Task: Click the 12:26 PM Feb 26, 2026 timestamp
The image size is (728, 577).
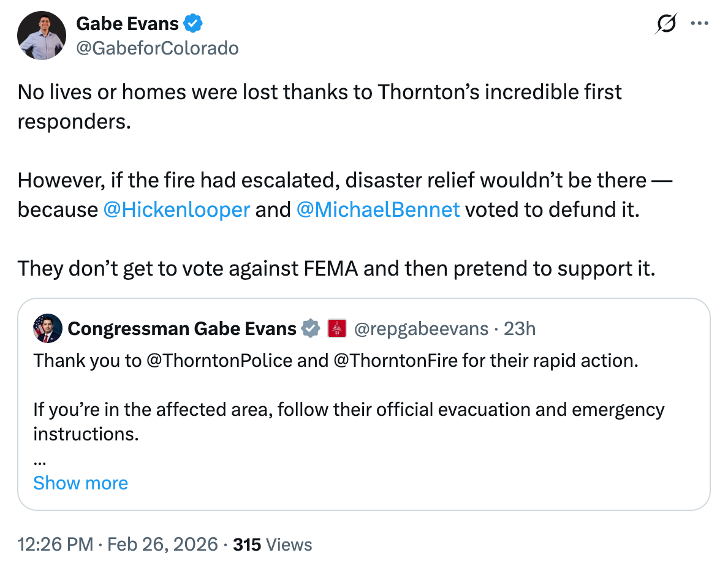Action: 118,545
